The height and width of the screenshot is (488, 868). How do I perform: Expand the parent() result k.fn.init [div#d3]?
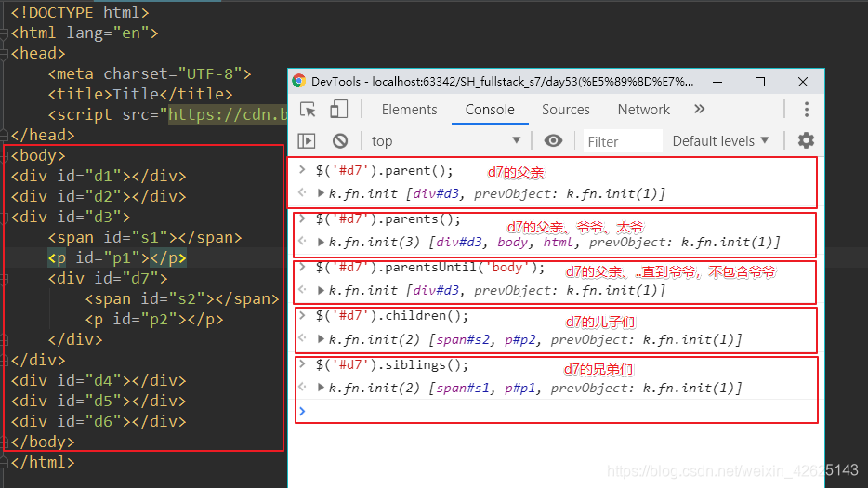[x=321, y=193]
